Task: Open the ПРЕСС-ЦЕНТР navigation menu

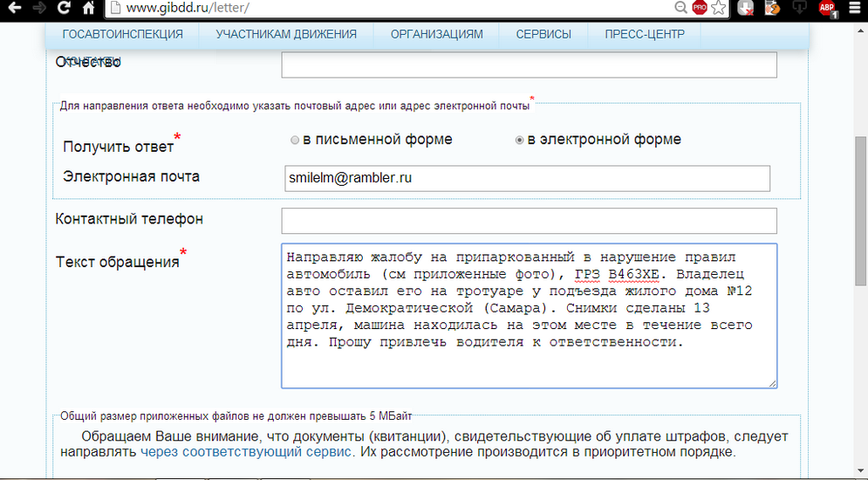Action: [645, 35]
